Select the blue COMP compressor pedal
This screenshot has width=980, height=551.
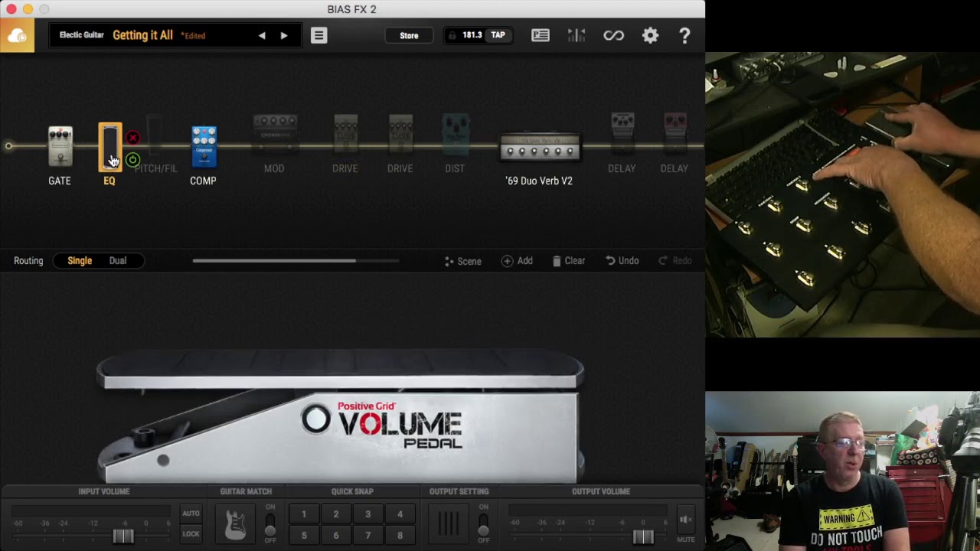204,146
